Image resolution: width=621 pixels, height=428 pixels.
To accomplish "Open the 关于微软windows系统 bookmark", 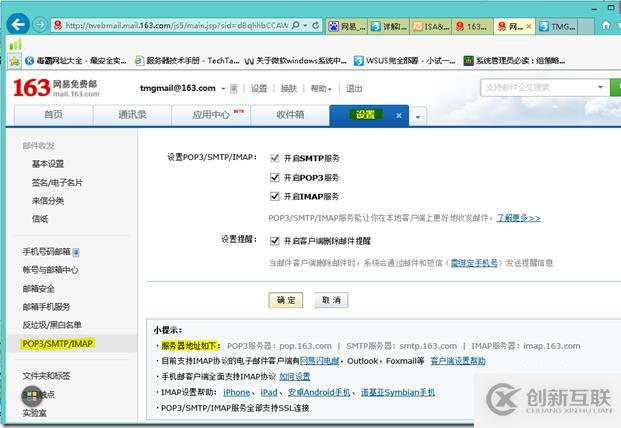I will [x=296, y=61].
